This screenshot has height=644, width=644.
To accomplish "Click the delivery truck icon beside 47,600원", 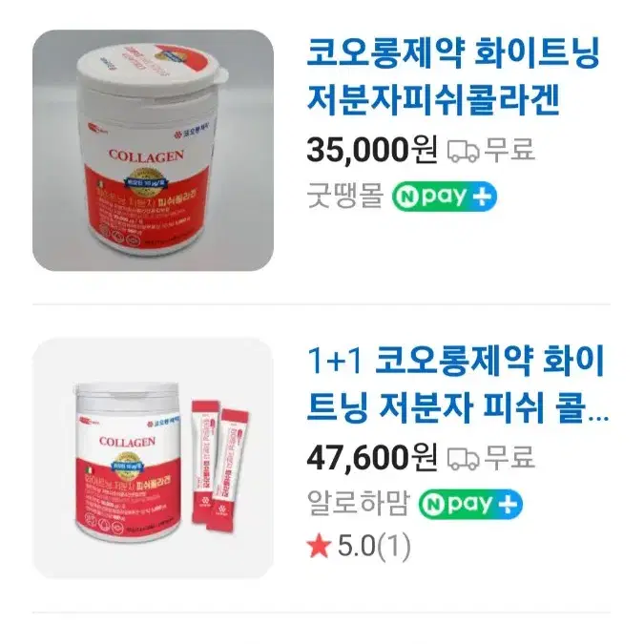I will point(464,458).
